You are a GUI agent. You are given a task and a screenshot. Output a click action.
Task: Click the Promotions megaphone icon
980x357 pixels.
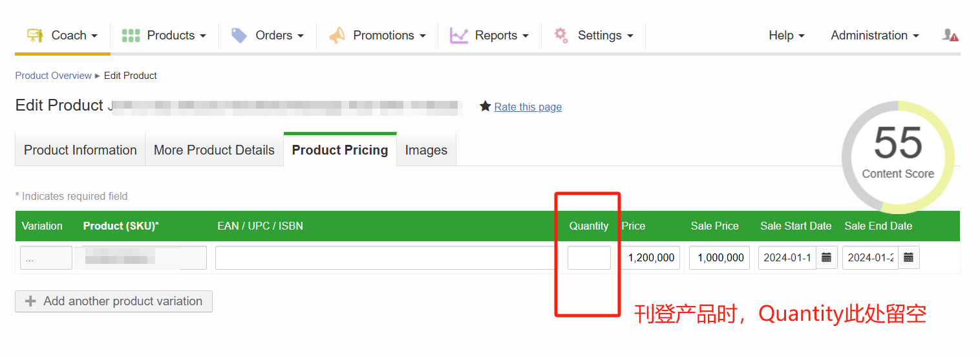click(x=337, y=36)
